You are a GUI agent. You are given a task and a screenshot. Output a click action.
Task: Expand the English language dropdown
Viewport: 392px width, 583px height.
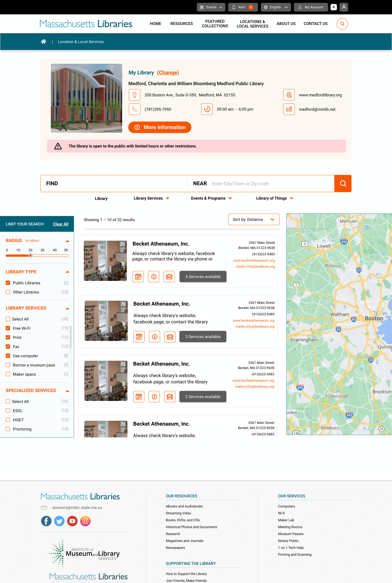coord(276,7)
